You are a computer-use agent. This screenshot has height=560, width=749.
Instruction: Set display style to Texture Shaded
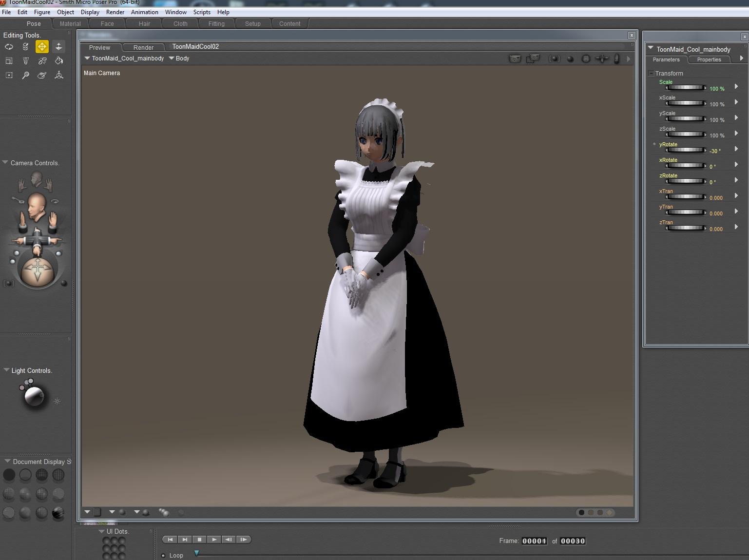58,513
